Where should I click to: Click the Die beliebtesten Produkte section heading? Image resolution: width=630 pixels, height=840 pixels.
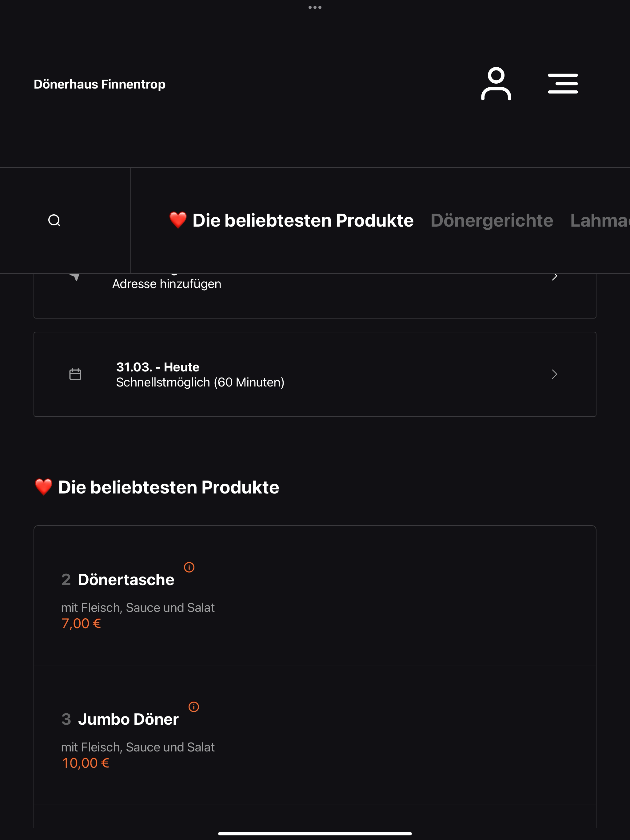pos(157,487)
